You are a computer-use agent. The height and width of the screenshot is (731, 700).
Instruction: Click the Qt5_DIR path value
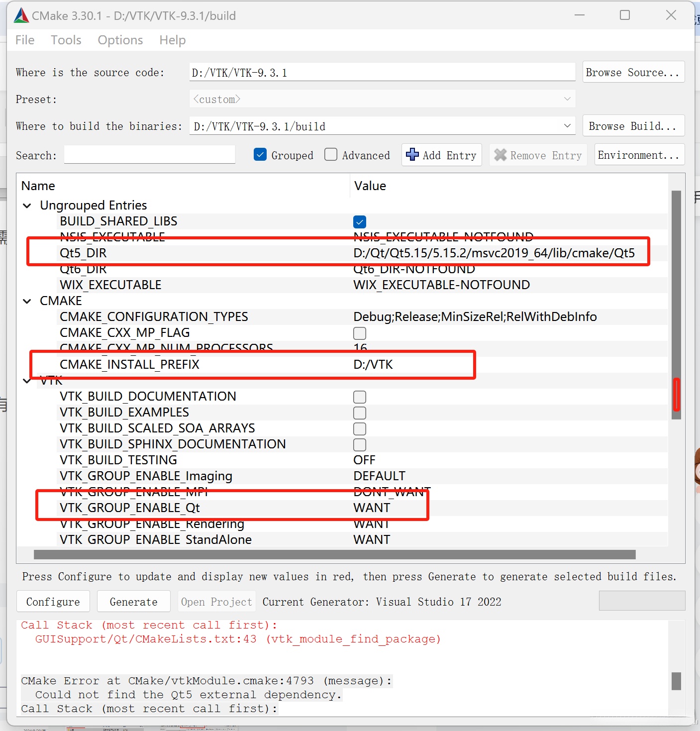click(x=494, y=253)
